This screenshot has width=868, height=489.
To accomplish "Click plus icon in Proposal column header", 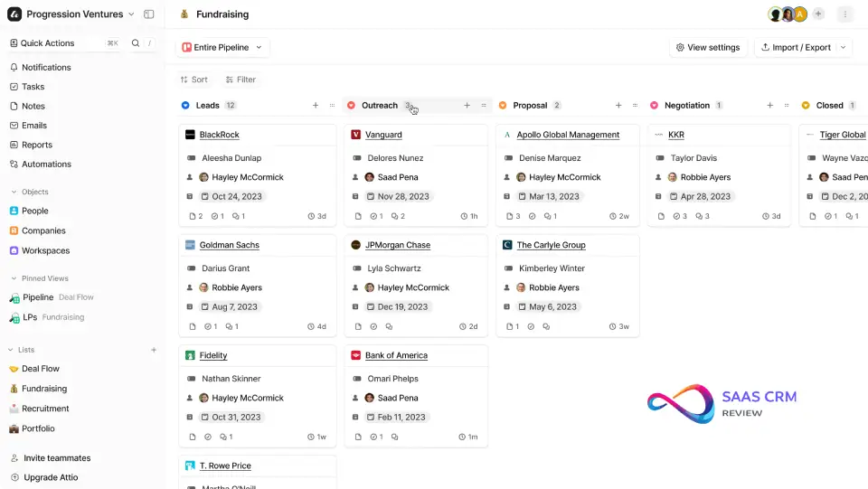I will coord(618,106).
